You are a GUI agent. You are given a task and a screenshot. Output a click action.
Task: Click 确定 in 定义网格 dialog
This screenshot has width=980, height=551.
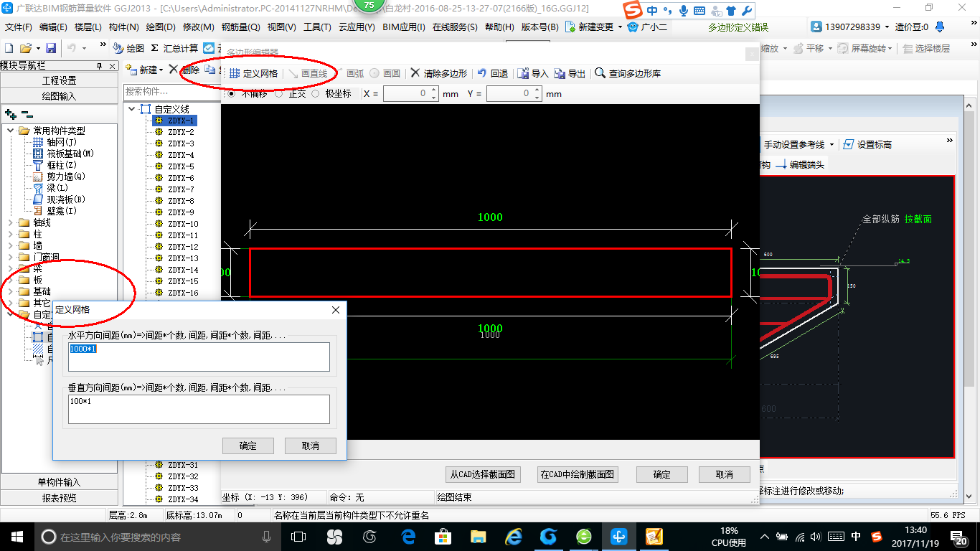click(248, 446)
